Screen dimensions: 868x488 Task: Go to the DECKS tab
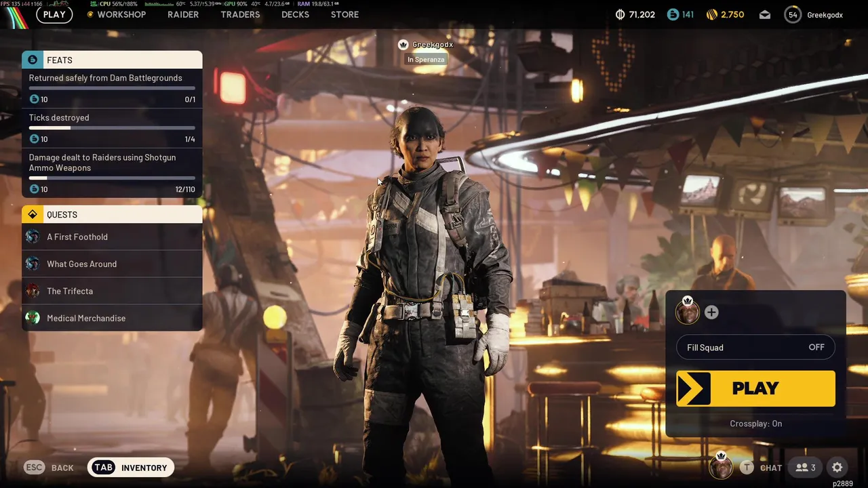(295, 14)
